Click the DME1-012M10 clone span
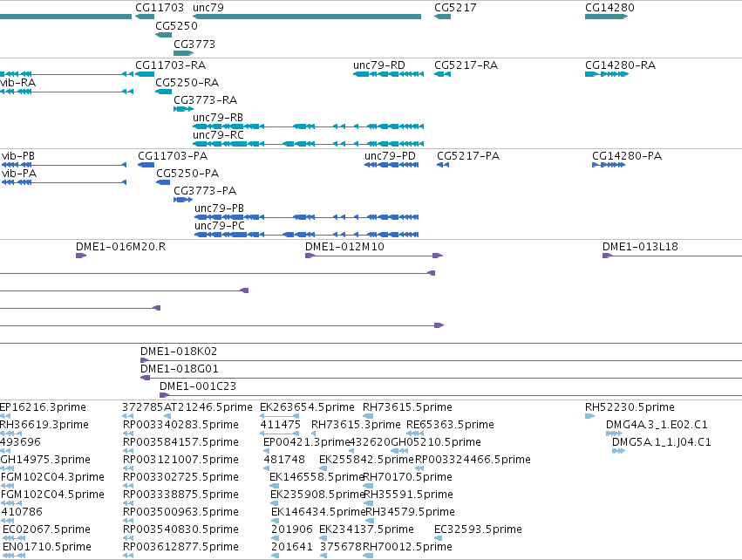742x560 pixels. 374,256
